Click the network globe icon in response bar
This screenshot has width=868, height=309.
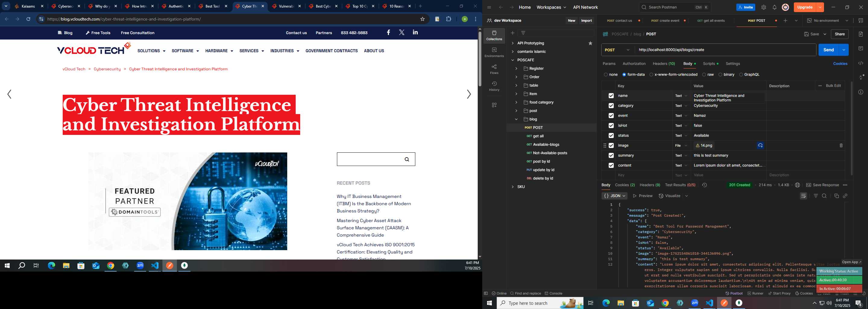797,185
